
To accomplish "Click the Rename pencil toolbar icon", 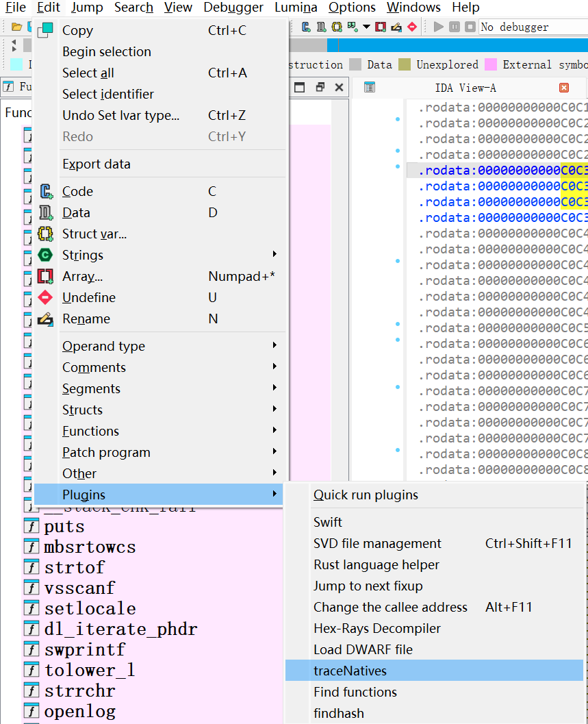I will [x=396, y=27].
